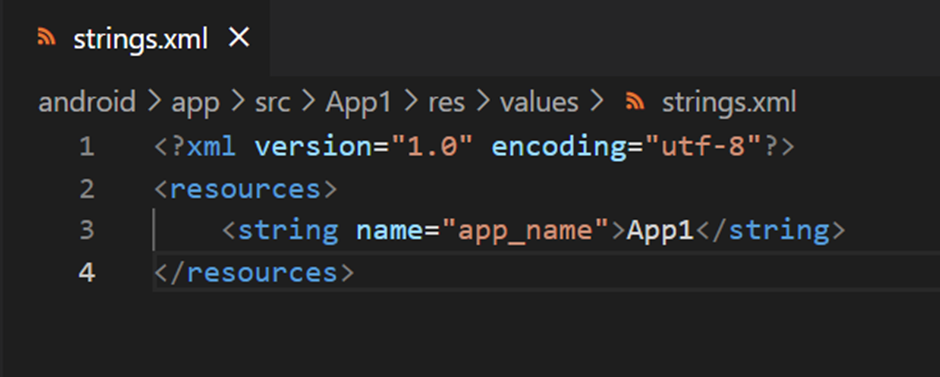Open the App1 breadcrumb folder
Viewport: 940px width, 377px height.
358,103
